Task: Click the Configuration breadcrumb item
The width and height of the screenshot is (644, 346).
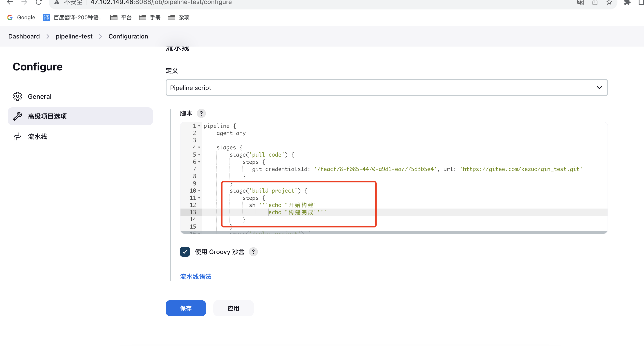Action: 128,36
